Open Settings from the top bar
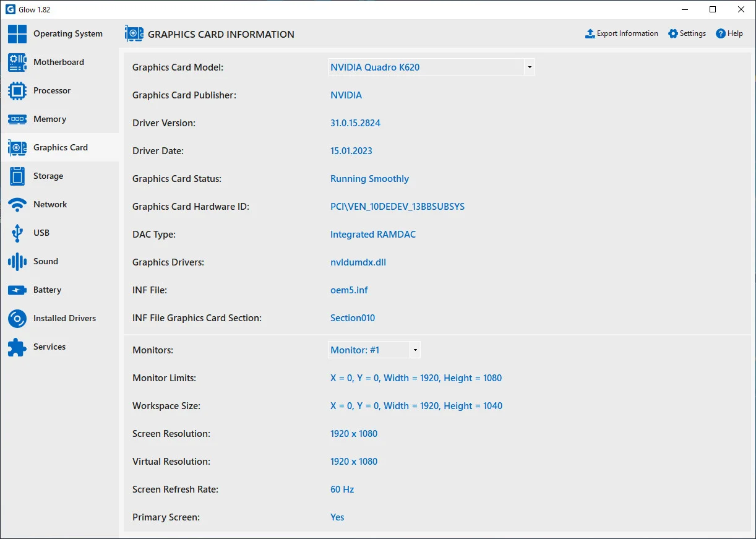 coord(687,34)
